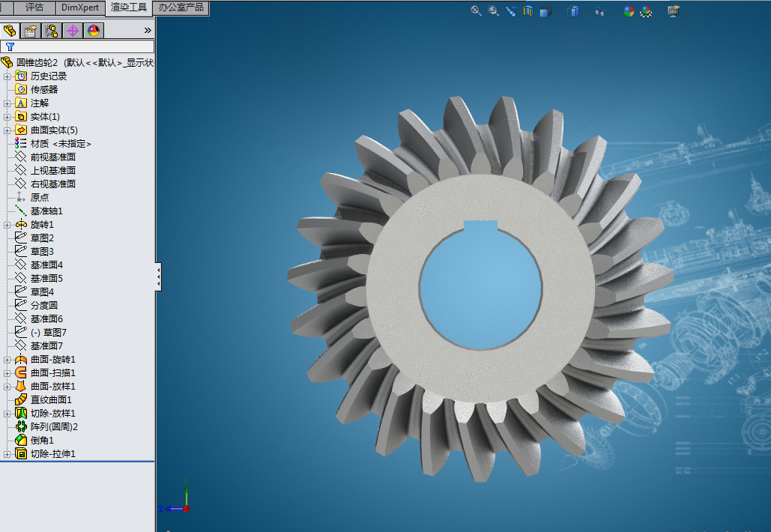The image size is (771, 532).
Task: Select the (-) 草图7 sketch
Action: 41,333
